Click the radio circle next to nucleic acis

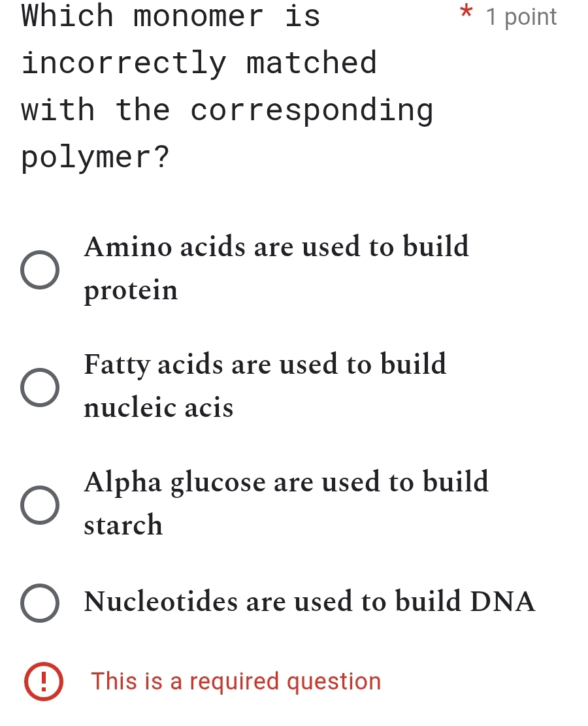tap(41, 387)
